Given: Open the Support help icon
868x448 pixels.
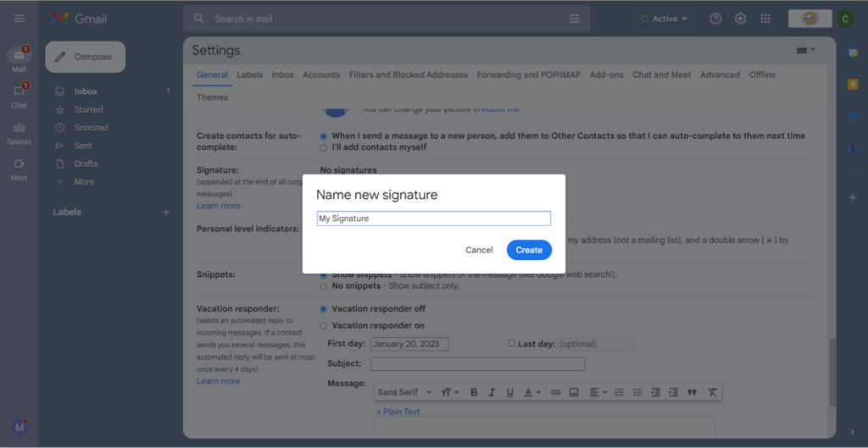Looking at the screenshot, I should (715, 19).
